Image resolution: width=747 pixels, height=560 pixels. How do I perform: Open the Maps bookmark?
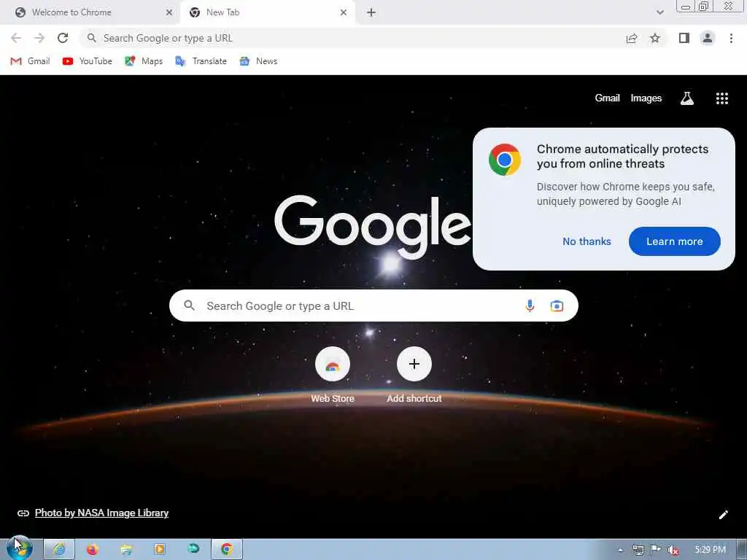(x=144, y=61)
